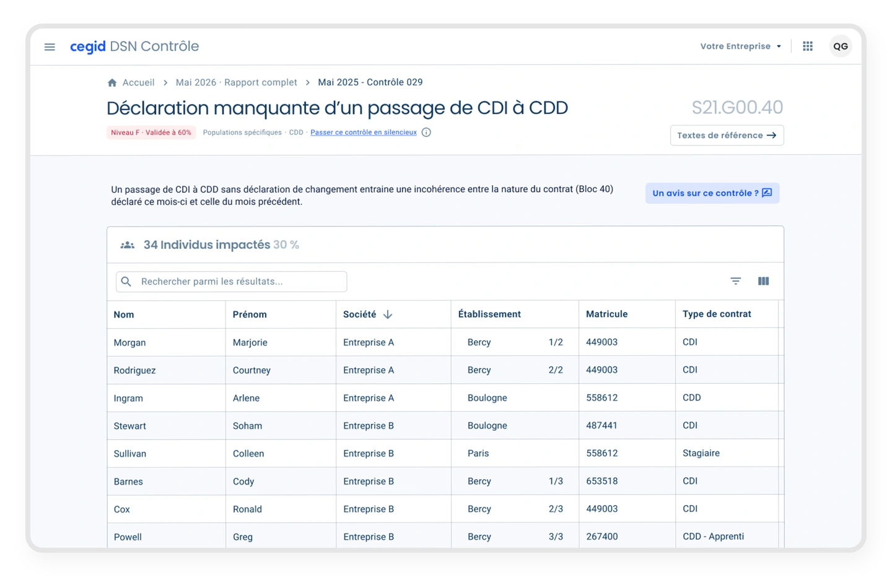Sort by the Société column arrow
892x588 pixels.
coord(388,314)
